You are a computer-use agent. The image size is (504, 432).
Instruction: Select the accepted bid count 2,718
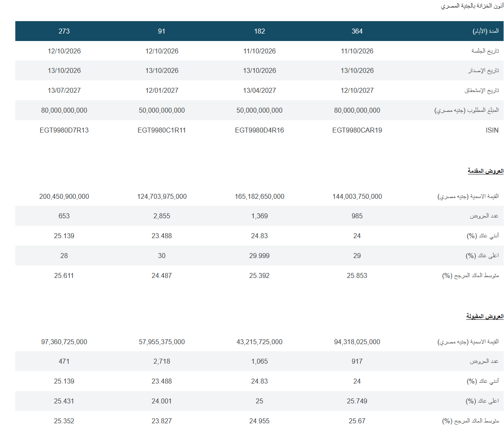point(162,361)
